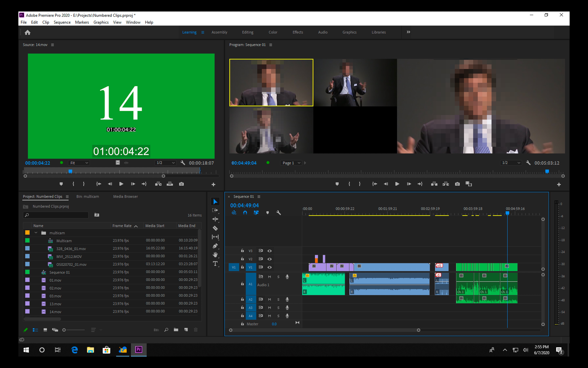
Task: Open Page 1 dropdown in Program monitor
Action: pos(291,163)
